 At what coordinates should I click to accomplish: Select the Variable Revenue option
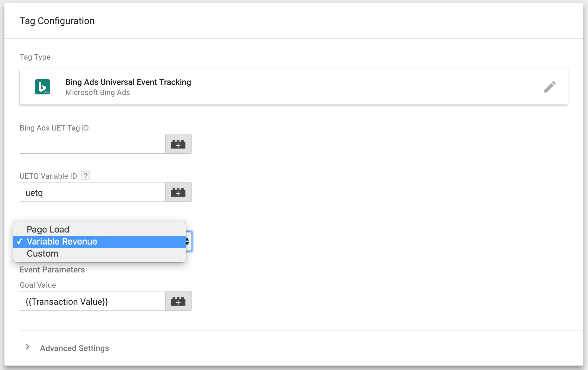(x=62, y=242)
